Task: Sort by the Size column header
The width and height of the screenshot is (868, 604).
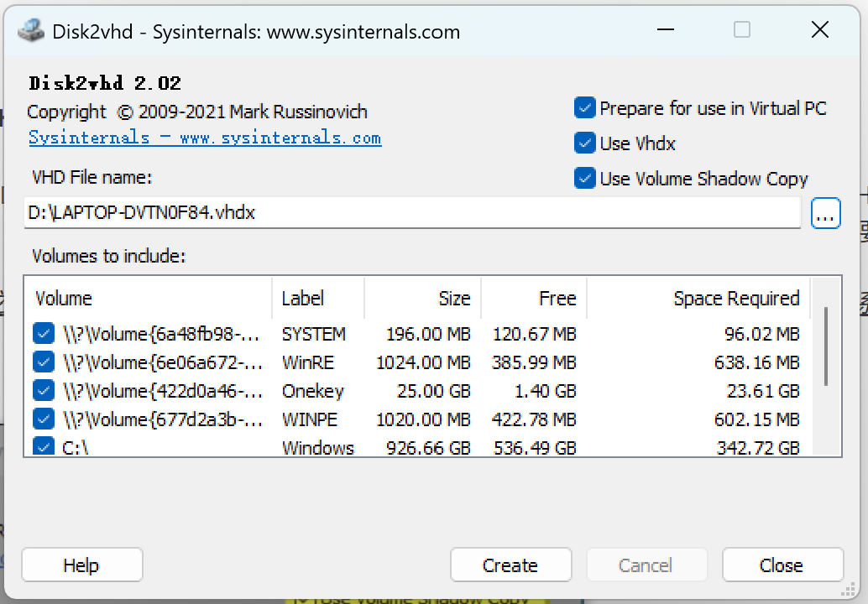Action: [423, 298]
